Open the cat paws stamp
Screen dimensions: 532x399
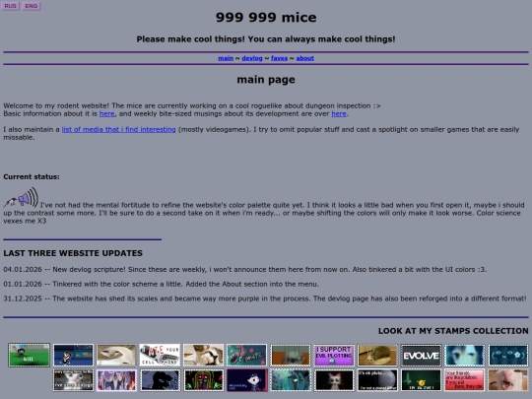pos(203,356)
